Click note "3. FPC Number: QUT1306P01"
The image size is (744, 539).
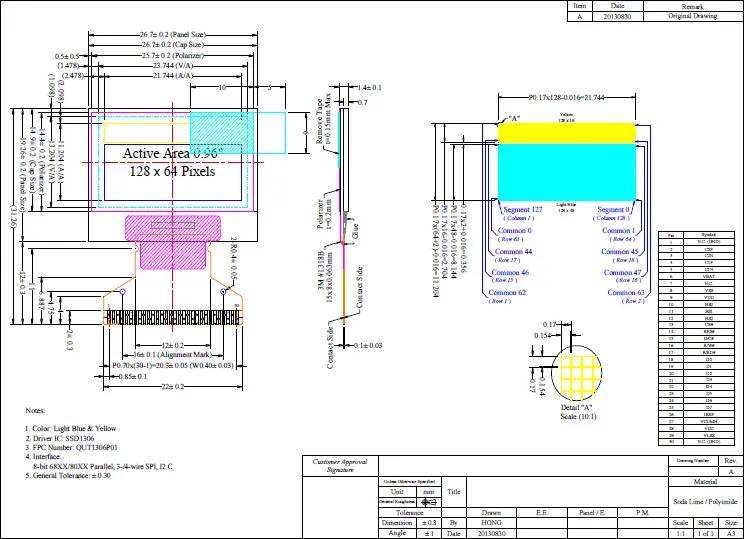[72, 447]
